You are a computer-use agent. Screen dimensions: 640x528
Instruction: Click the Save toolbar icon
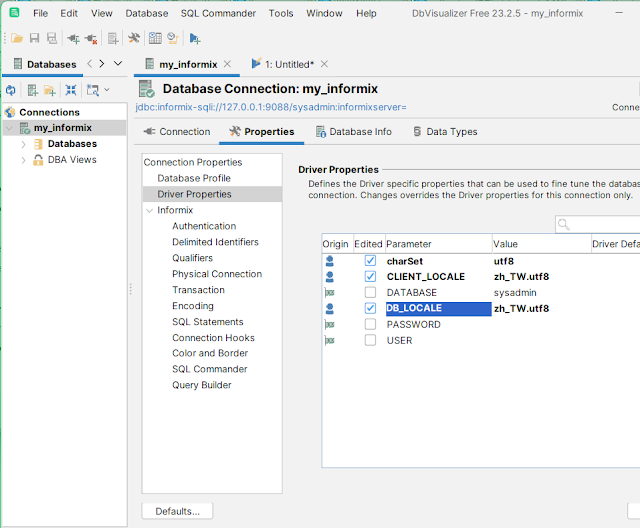35,38
